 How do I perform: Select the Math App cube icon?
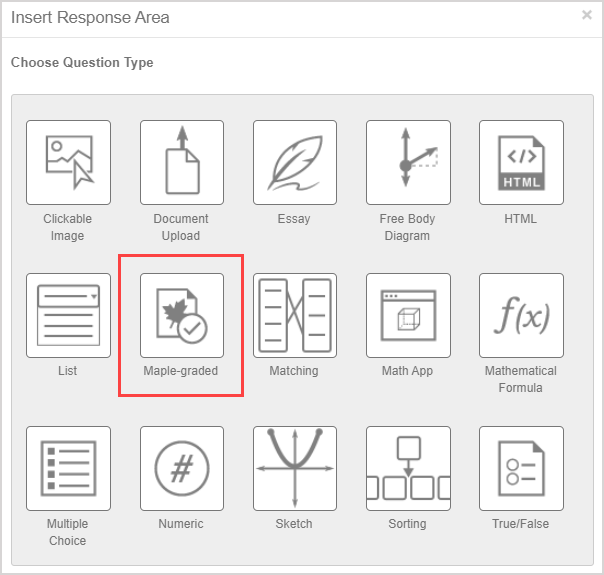click(x=407, y=315)
